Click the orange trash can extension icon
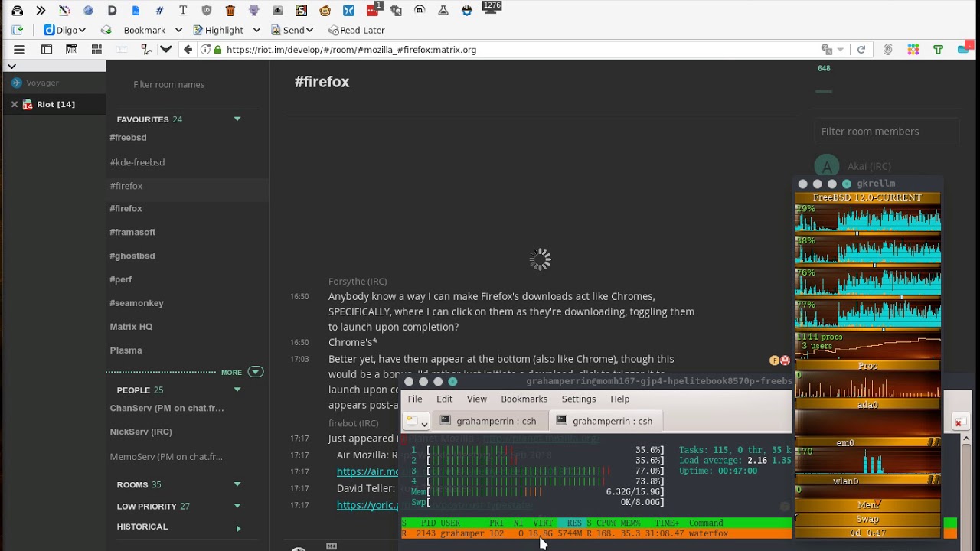 pos(230,11)
